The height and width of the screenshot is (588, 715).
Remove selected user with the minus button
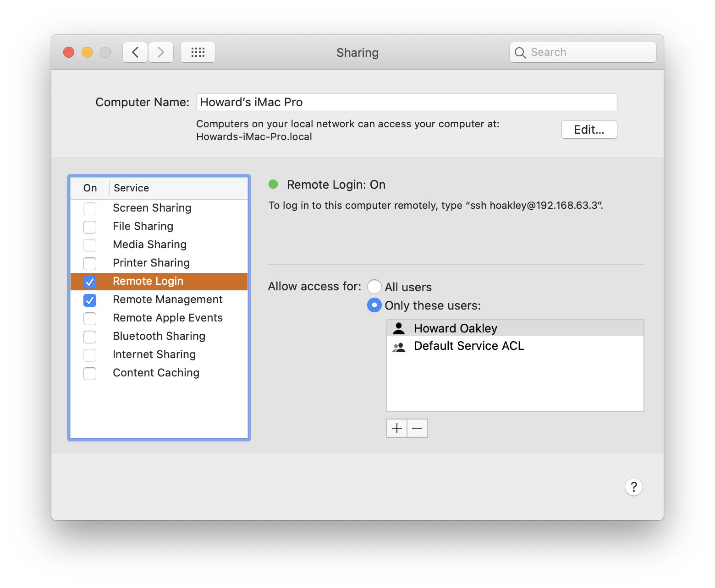pos(417,428)
